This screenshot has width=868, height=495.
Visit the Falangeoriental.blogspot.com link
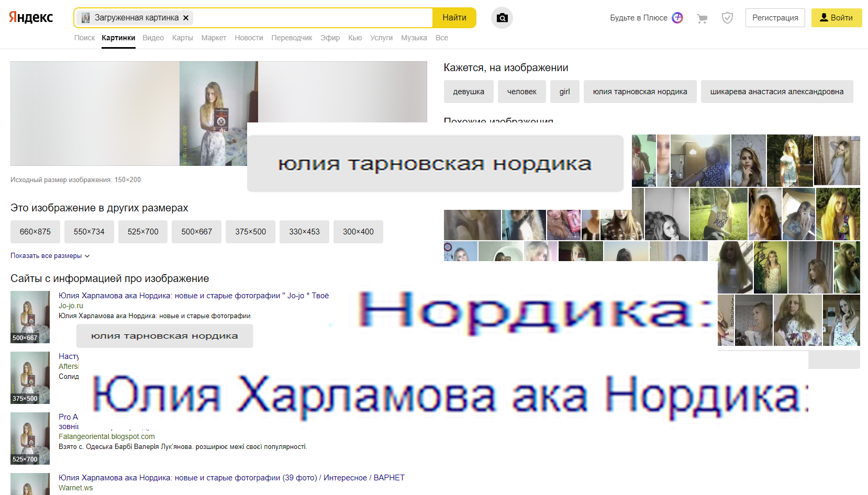pyautogui.click(x=107, y=437)
